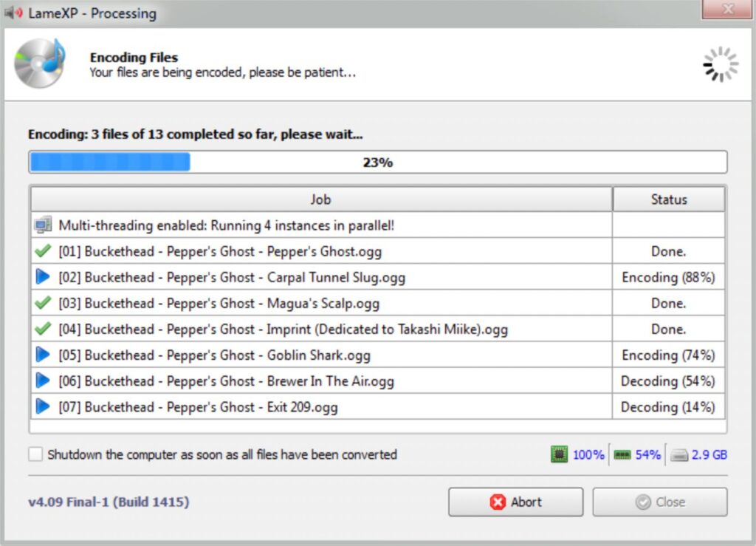Click the 100% CPU usage value

(x=588, y=455)
